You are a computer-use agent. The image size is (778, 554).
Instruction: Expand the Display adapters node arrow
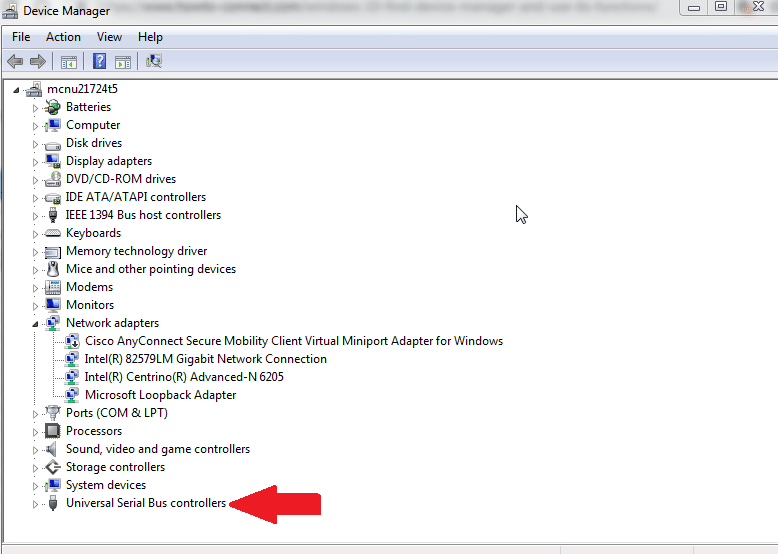[35, 162]
